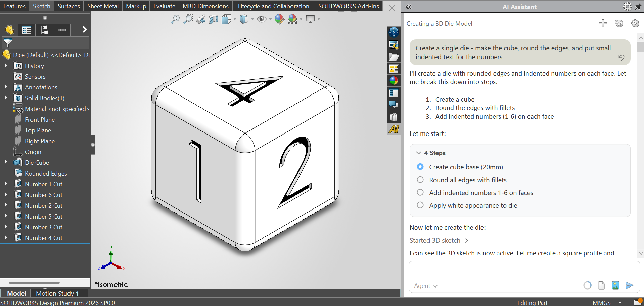
Task: Switch to the Surfaces ribbon tab
Action: 69,6
